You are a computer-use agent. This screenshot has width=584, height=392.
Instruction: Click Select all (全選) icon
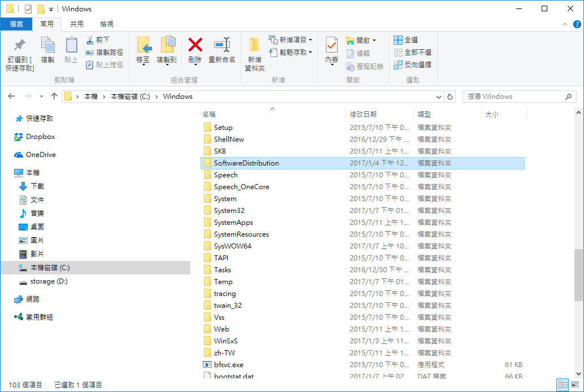398,40
